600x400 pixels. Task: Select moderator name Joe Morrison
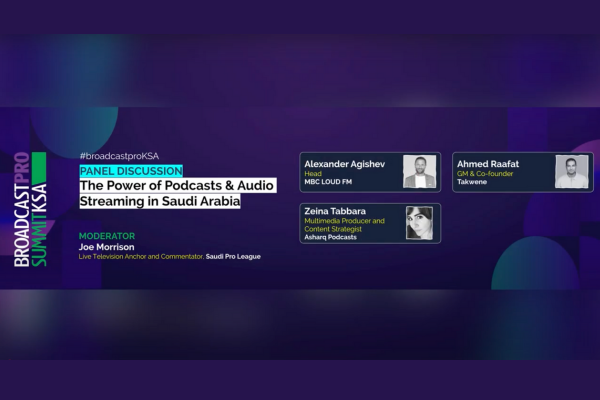click(x=106, y=247)
